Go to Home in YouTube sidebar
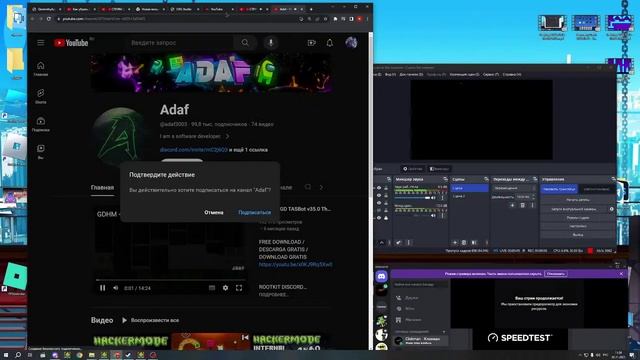Image resolution: width=640 pixels, height=360 pixels. (x=40, y=69)
